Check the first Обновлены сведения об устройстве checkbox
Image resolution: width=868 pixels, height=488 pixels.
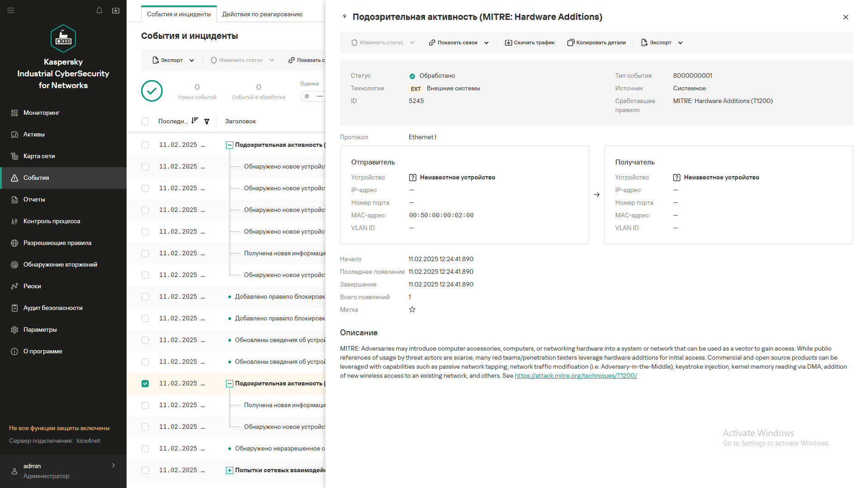point(145,340)
